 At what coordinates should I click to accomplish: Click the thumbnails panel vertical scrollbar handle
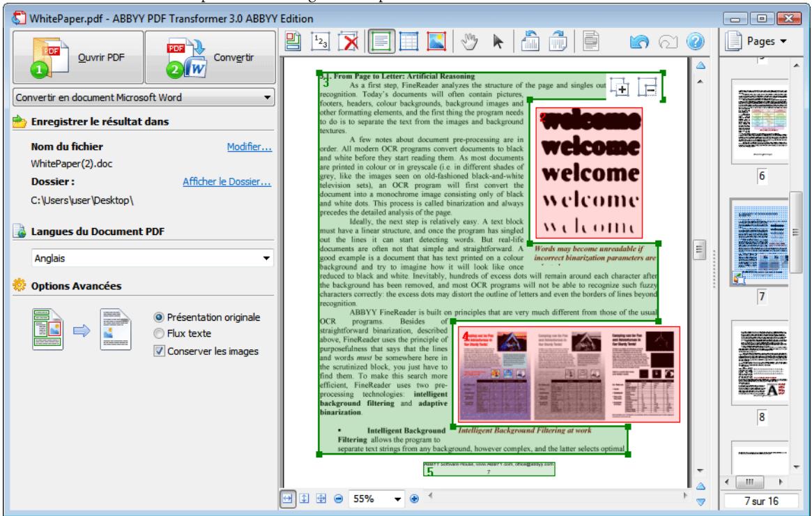pos(796,232)
